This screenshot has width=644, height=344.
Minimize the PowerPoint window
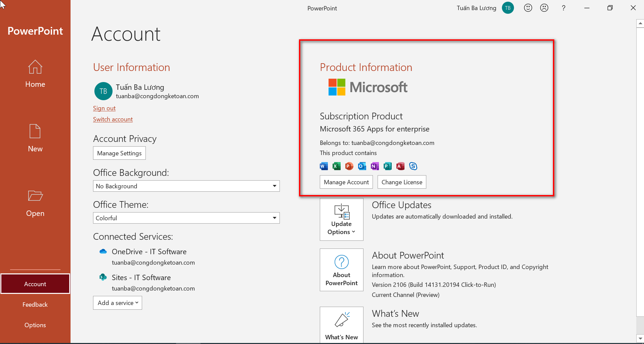[587, 8]
